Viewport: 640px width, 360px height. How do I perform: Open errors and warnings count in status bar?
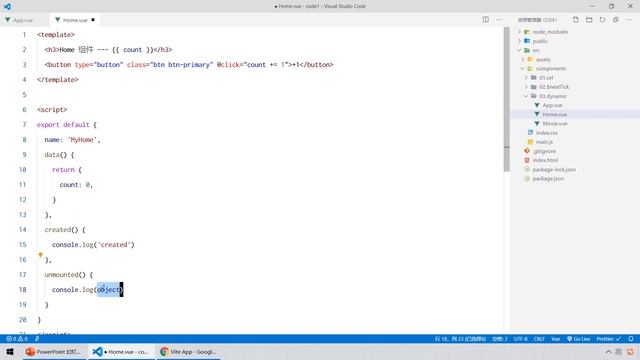[17, 339]
